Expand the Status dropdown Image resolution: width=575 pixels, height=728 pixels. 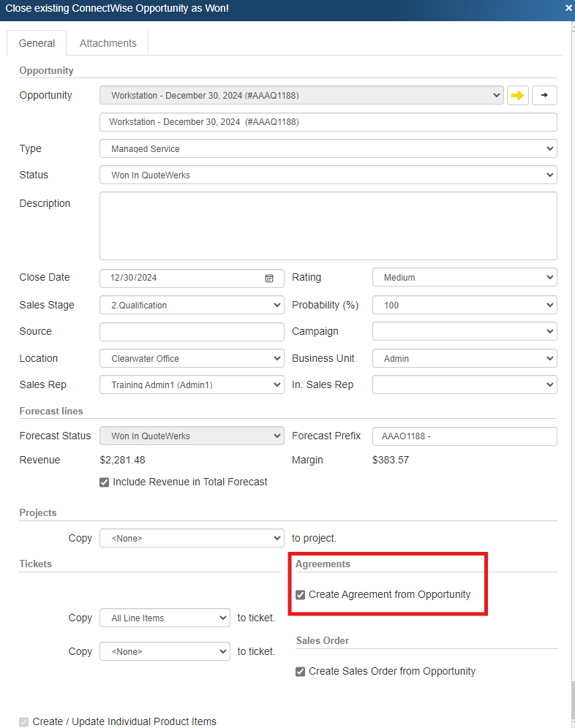tap(328, 175)
